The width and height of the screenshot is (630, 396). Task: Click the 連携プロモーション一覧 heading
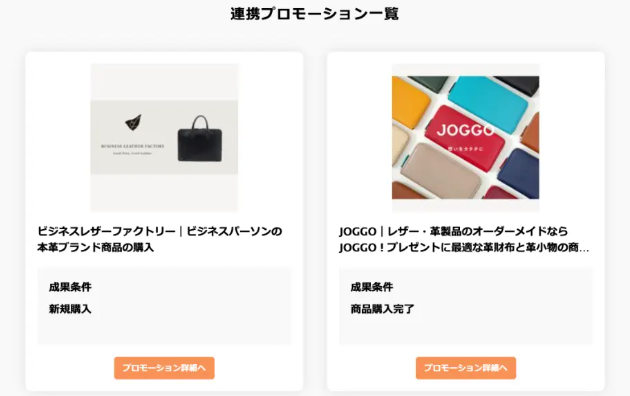tap(315, 14)
